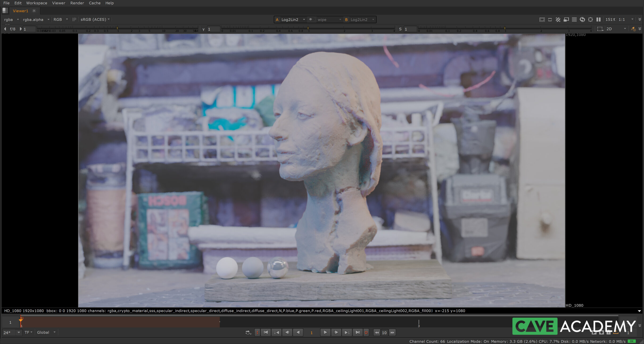Click the play forward button
Viewport: 644px width, 344px height.
(x=325, y=332)
